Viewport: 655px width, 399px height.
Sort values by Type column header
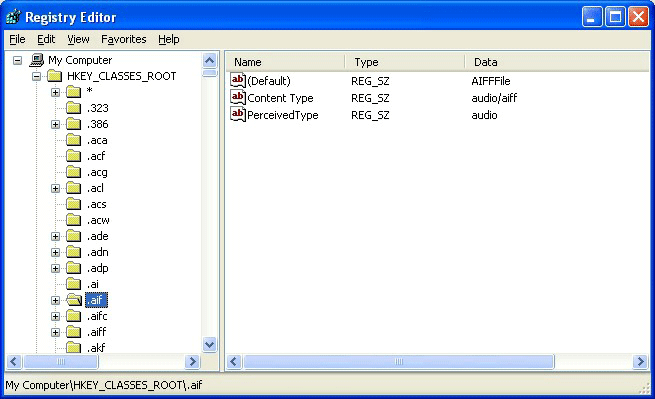point(404,62)
